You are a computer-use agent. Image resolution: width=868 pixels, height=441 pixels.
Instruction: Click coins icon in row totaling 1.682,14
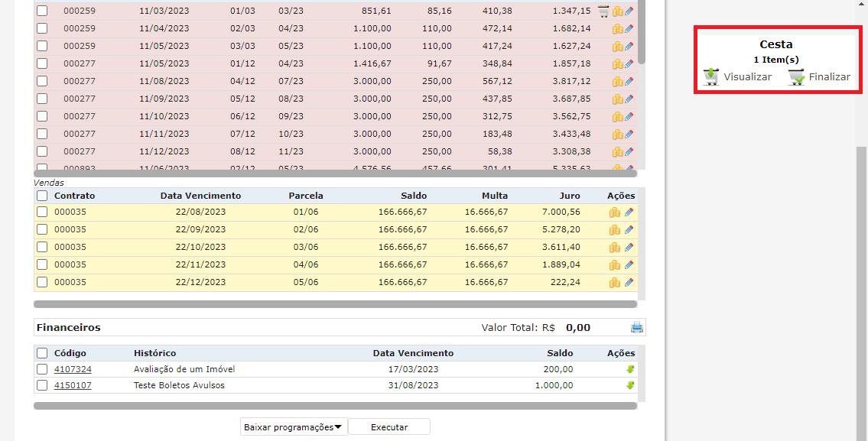click(617, 29)
